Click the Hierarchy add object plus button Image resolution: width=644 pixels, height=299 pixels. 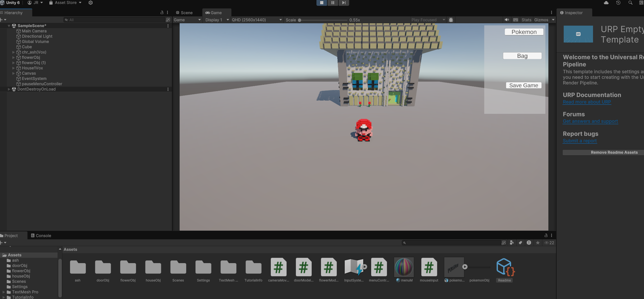[x=3, y=20]
